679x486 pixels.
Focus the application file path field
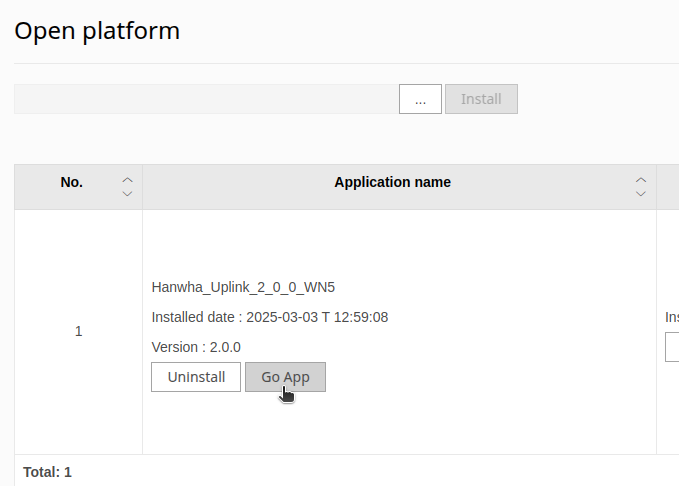tap(205, 99)
